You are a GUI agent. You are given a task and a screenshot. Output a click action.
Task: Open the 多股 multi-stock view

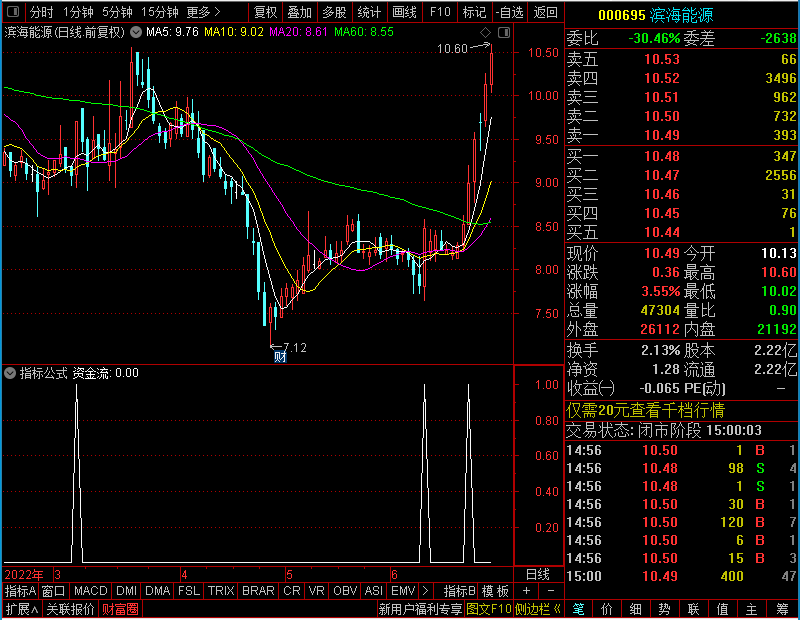pyautogui.click(x=334, y=12)
